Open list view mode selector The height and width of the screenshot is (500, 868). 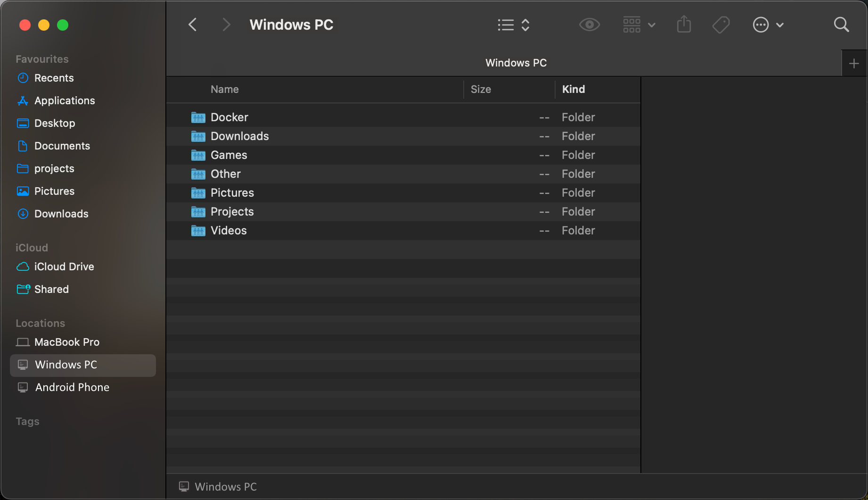point(514,25)
